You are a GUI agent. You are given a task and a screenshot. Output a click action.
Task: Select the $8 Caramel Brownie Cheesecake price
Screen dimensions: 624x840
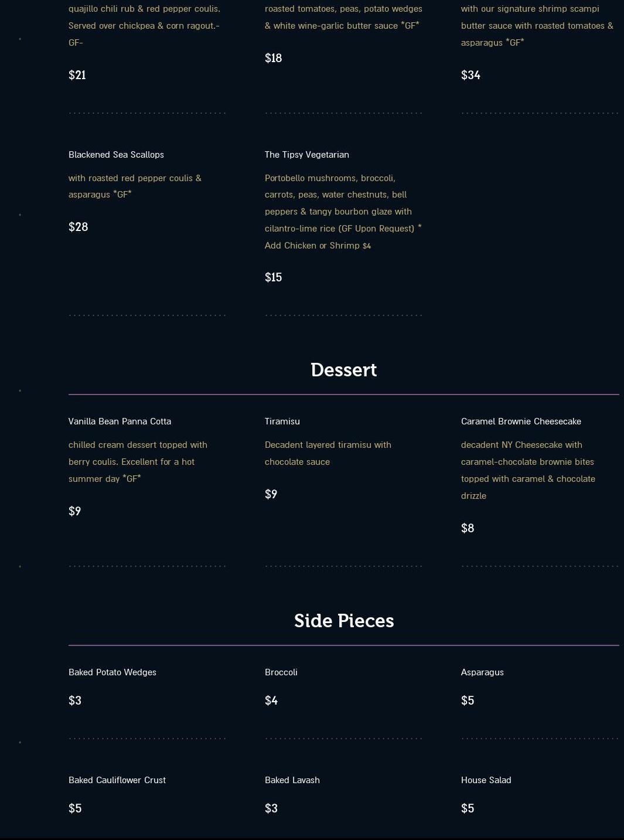467,529
